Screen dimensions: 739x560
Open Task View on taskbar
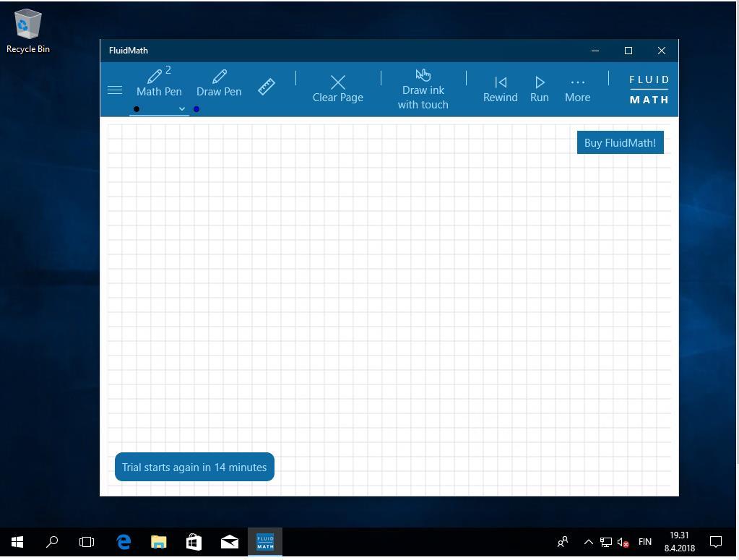click(x=87, y=542)
